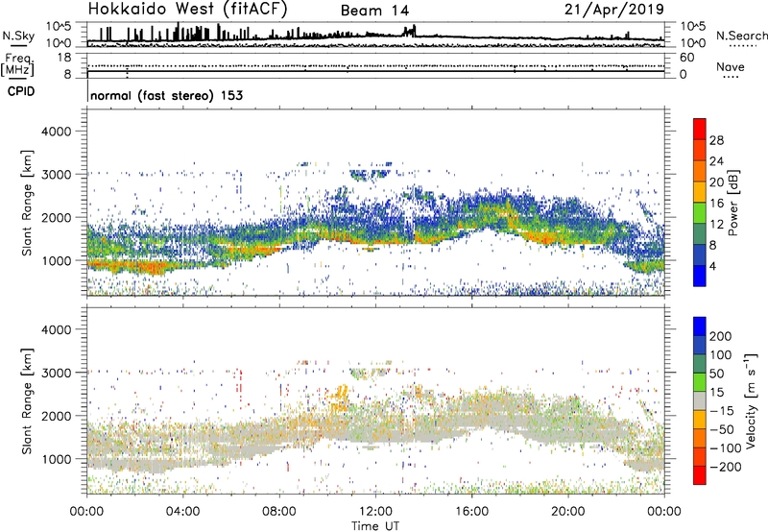Click 'normal (fast stereo) 153' mode text
The image size is (768, 532).
pyautogui.click(x=166, y=95)
